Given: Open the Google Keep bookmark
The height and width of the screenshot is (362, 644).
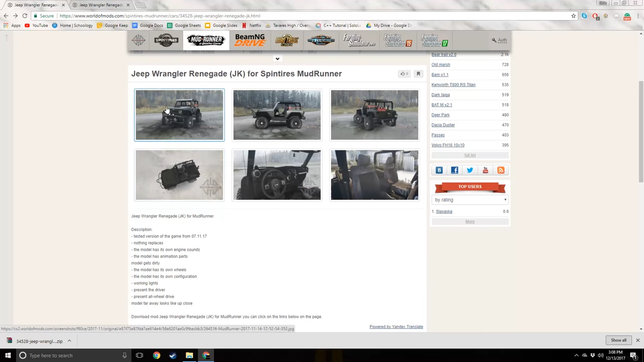Looking at the screenshot, I should 112,25.
